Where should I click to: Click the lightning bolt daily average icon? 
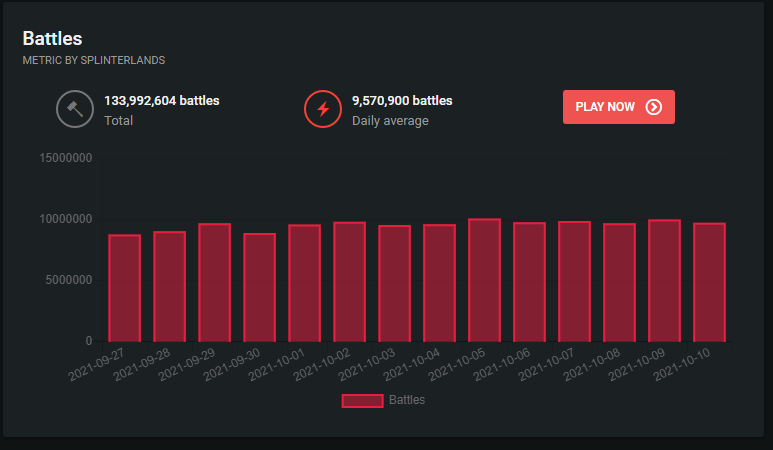tap(323, 109)
